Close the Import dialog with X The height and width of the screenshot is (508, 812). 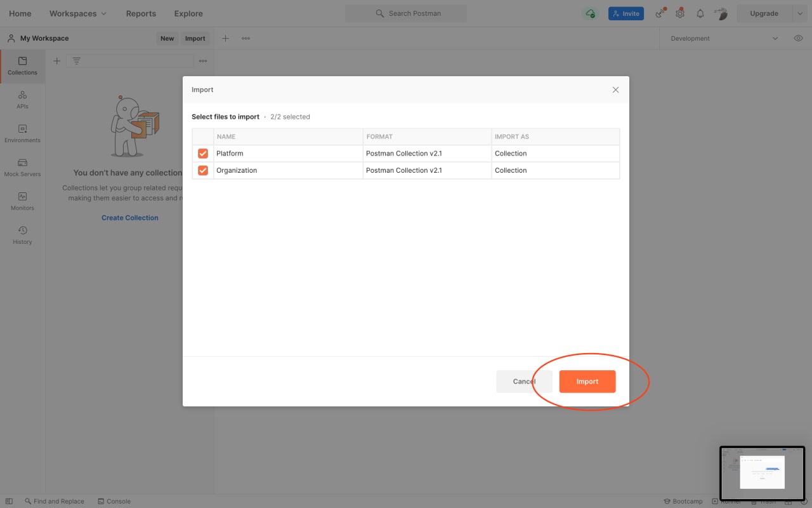pyautogui.click(x=615, y=90)
